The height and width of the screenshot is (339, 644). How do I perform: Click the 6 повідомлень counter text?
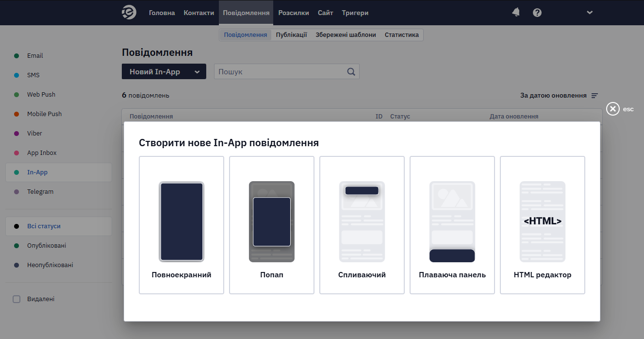(x=146, y=96)
